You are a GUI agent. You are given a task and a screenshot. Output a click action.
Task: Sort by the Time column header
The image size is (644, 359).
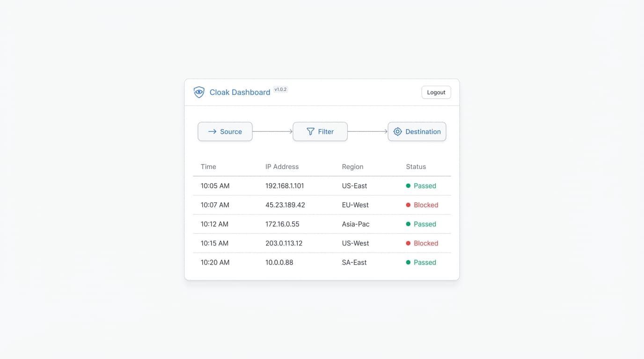[208, 167]
